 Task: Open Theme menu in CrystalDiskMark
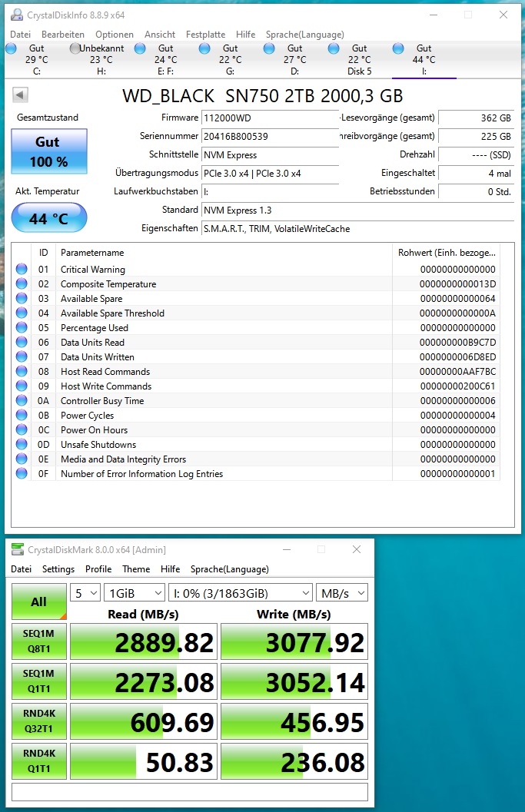[136, 568]
